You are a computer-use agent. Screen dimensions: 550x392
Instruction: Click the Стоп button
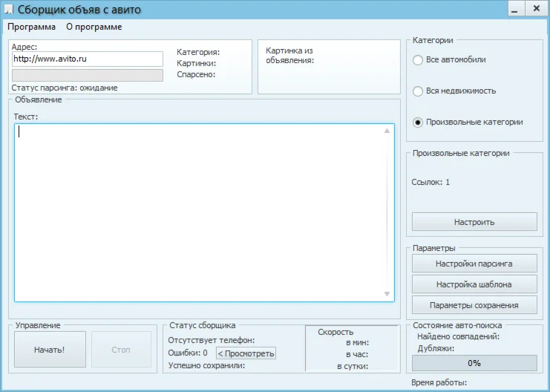[121, 350]
